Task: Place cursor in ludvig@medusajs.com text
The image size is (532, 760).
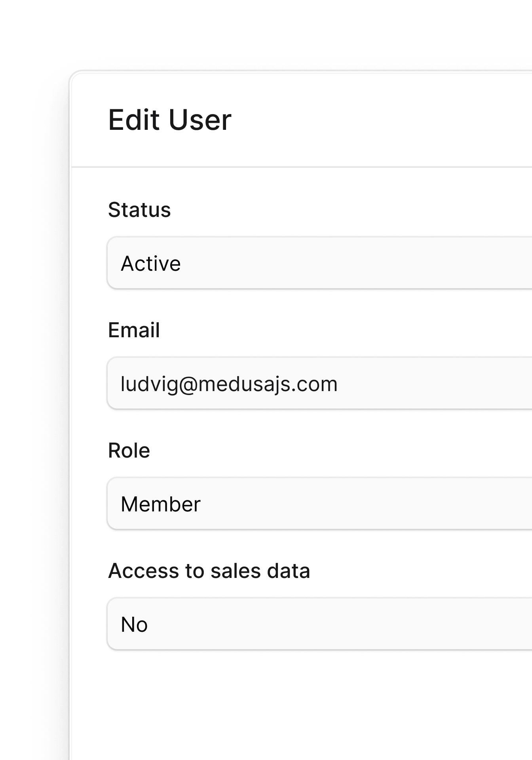Action: (x=229, y=384)
